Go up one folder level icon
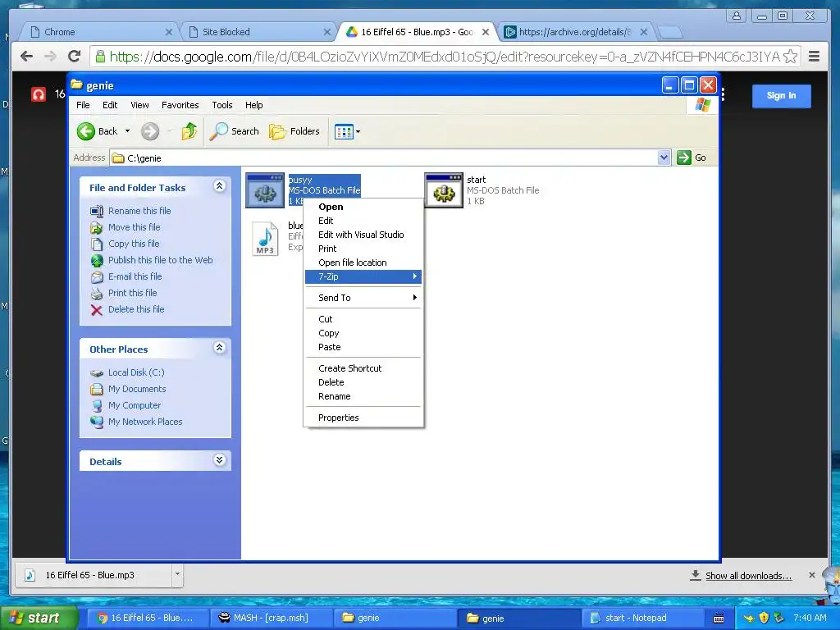Viewport: 840px width, 630px height. click(x=189, y=131)
